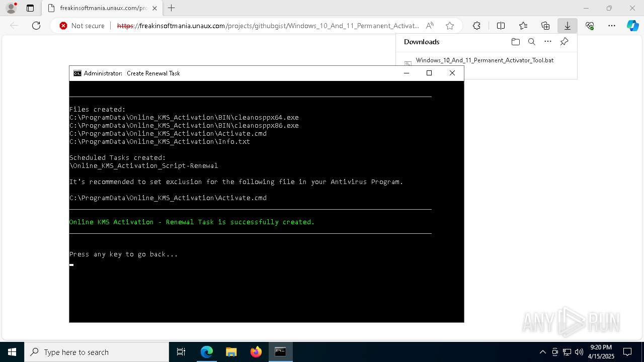Close the Create Renewal Task window
Viewport: 644px width, 362px height.
tap(452, 73)
